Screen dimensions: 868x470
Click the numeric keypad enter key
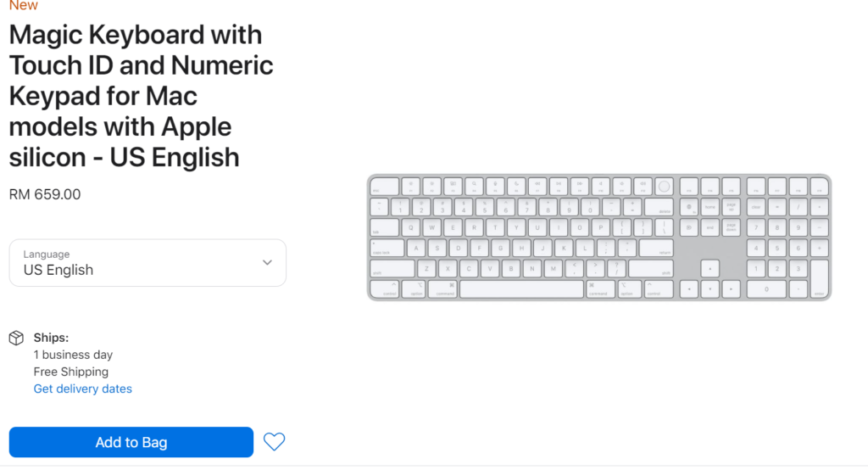(820, 279)
